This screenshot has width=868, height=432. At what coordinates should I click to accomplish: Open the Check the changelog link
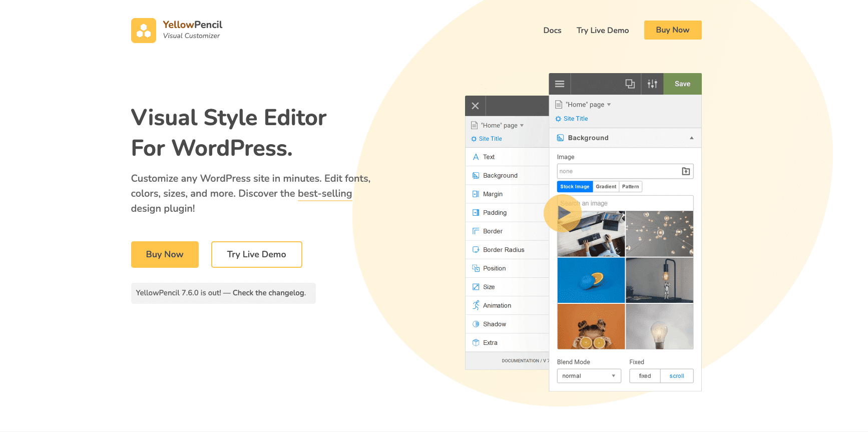[x=269, y=293]
